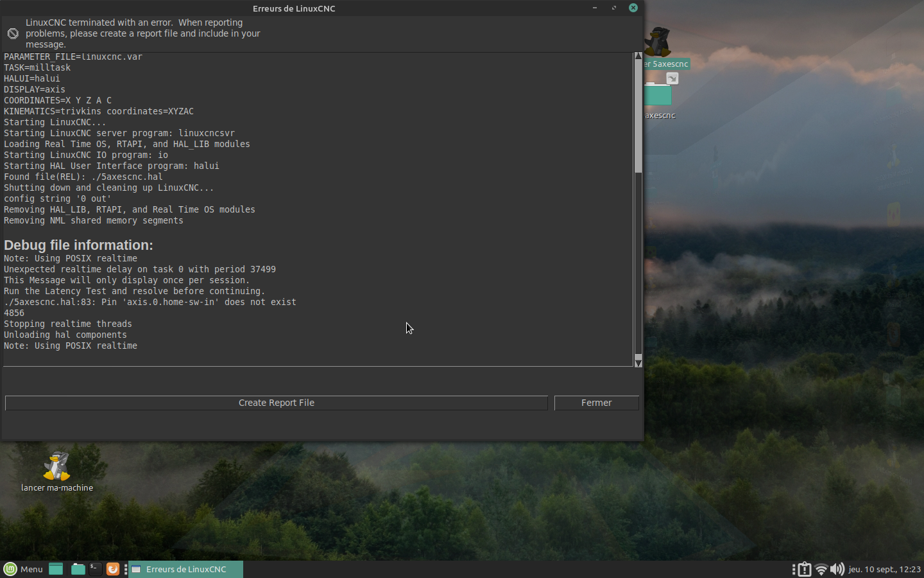Viewport: 924px width, 578px height.
Task: Click line "Starting LinuxCNC IO program: io"
Action: (x=86, y=155)
